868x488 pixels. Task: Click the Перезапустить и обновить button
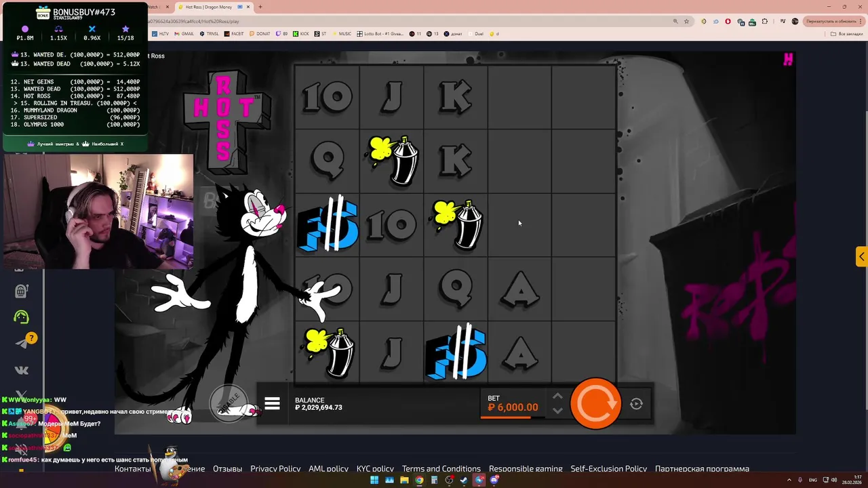[x=833, y=21]
